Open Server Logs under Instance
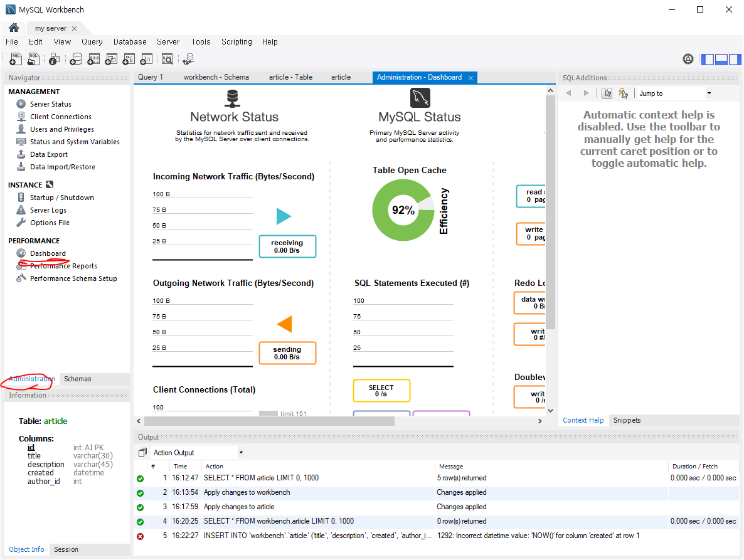Image resolution: width=744 pixels, height=560 pixels. (x=48, y=210)
